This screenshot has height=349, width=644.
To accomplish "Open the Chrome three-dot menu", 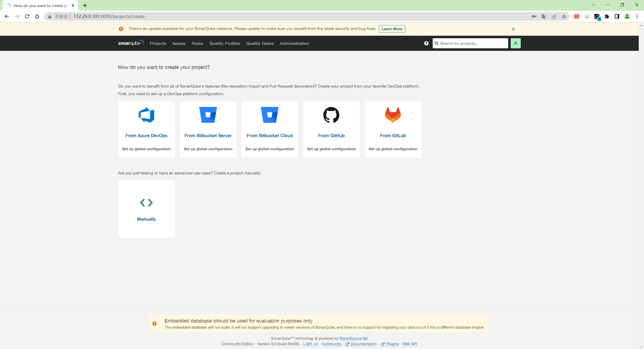I will [637, 16].
